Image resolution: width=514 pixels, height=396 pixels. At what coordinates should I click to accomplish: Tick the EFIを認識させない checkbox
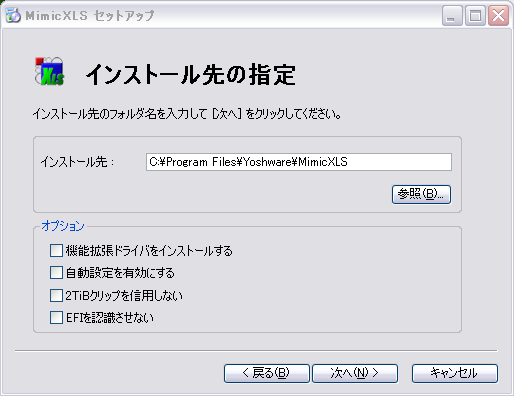56,318
